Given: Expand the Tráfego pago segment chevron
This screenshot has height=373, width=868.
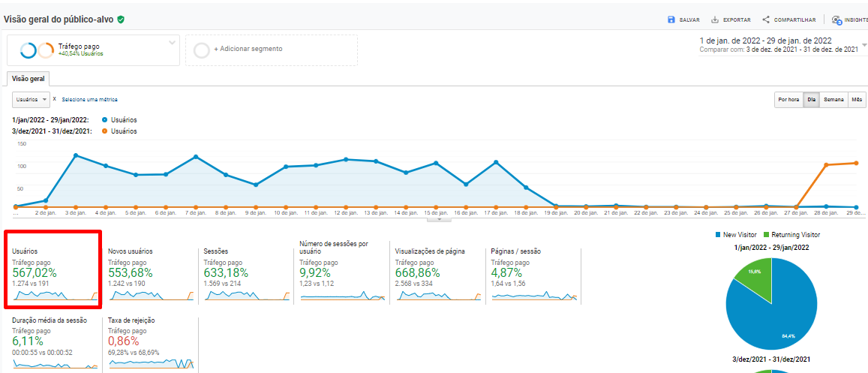Looking at the screenshot, I should click(172, 42).
